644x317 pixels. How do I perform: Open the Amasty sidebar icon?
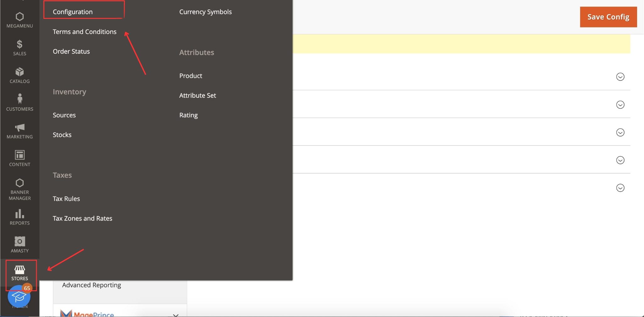point(19,245)
